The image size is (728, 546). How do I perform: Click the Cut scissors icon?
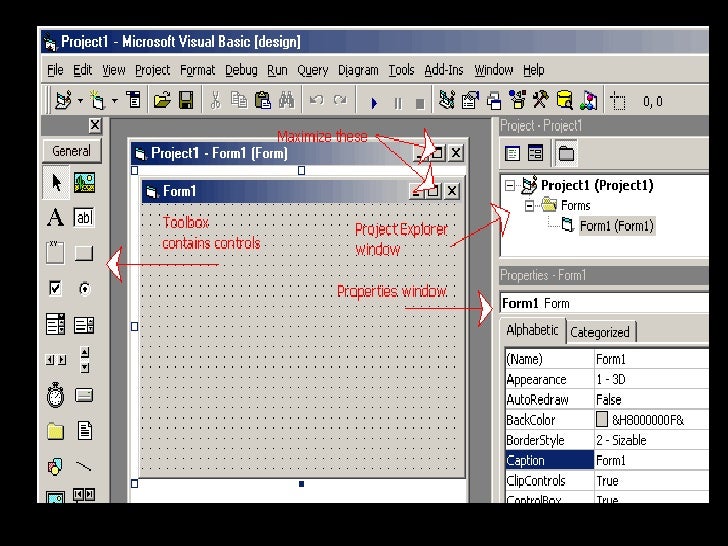point(215,100)
